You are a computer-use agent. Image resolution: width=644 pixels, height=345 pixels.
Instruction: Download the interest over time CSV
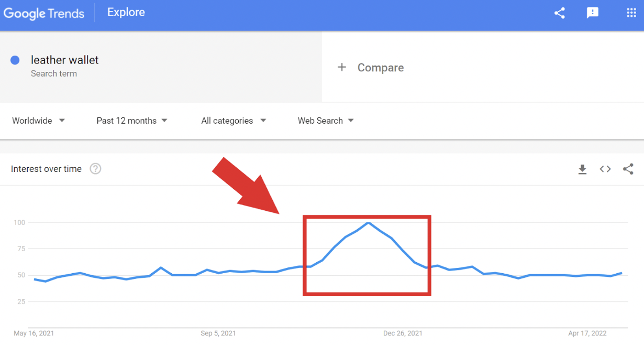(x=582, y=169)
